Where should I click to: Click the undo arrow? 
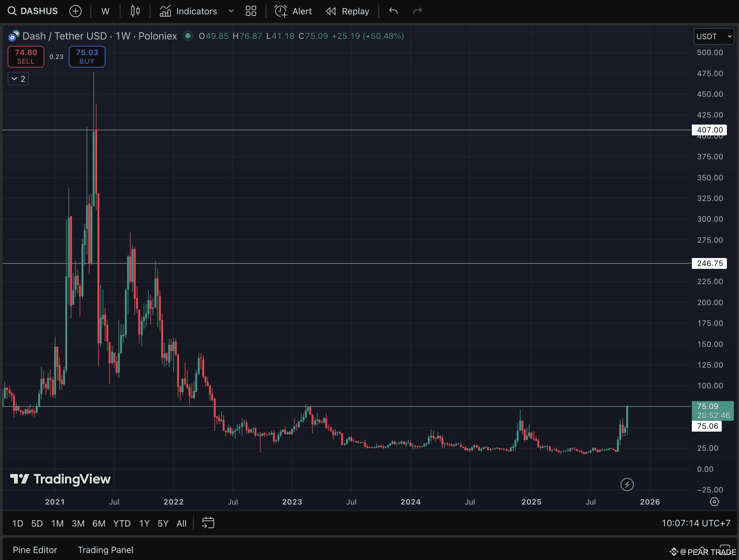(x=393, y=11)
